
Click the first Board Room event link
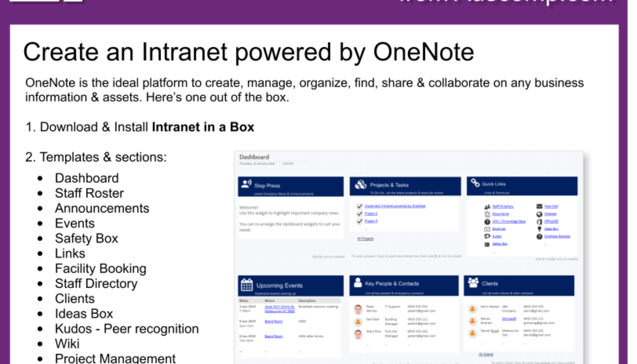tap(273, 322)
